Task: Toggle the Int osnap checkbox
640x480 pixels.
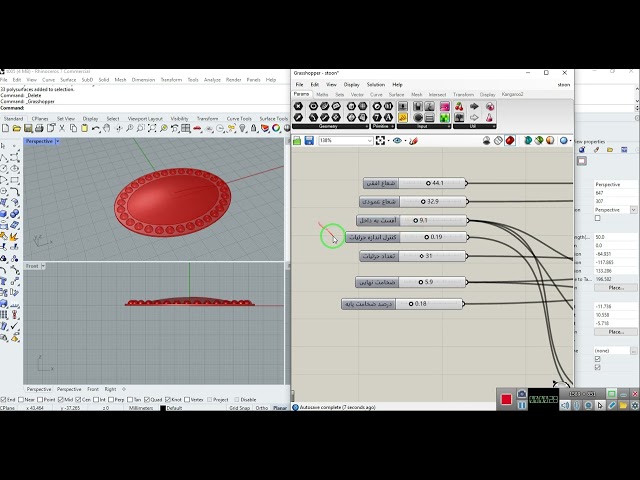Action: pos(96,400)
